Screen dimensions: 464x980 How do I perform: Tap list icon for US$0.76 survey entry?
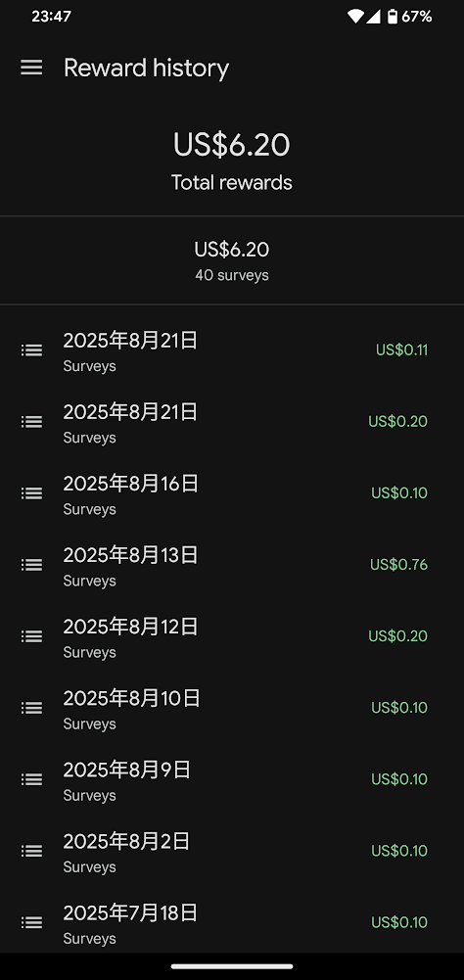(x=32, y=565)
